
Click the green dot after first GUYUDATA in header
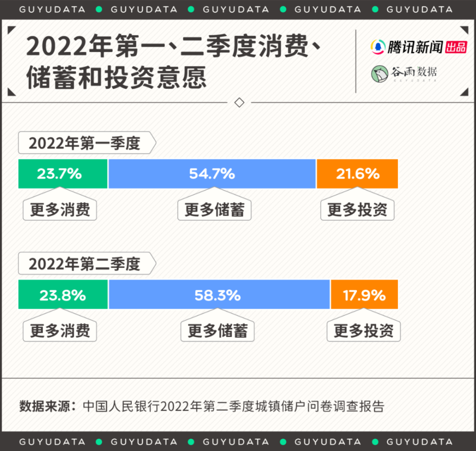tap(99, 10)
